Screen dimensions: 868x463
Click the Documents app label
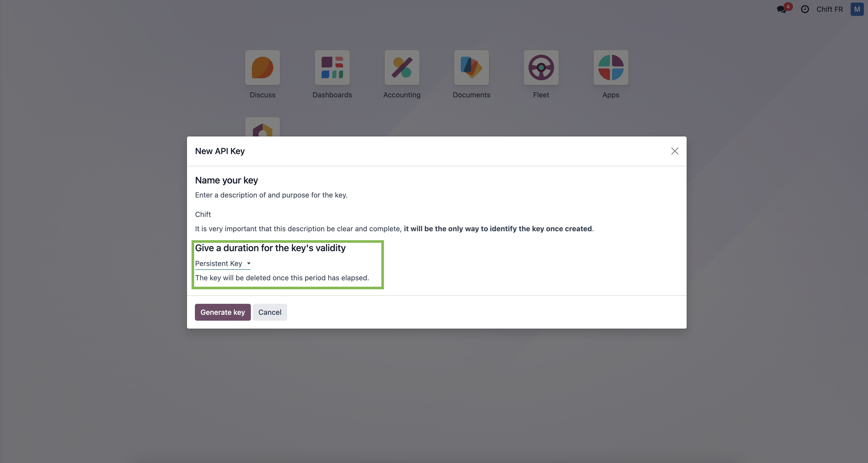click(x=471, y=95)
